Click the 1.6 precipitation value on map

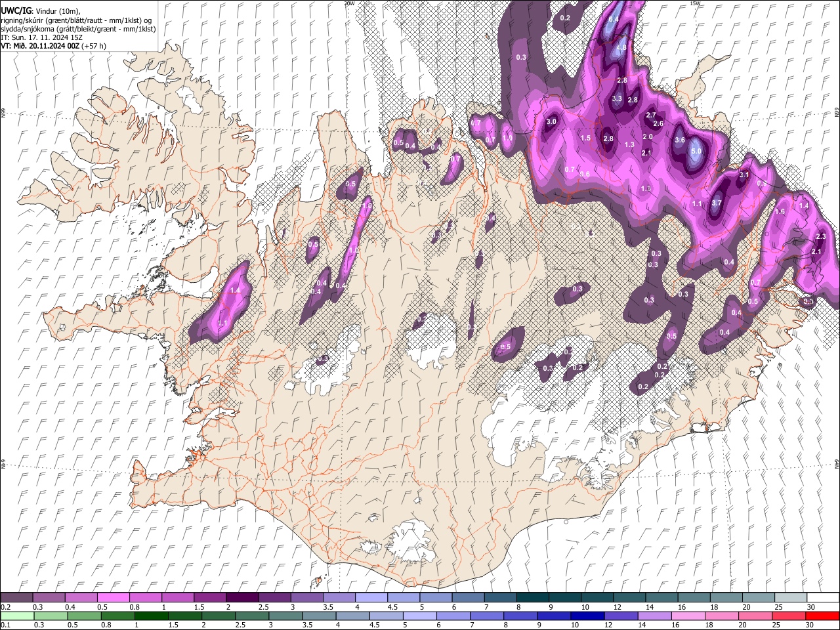(780, 212)
